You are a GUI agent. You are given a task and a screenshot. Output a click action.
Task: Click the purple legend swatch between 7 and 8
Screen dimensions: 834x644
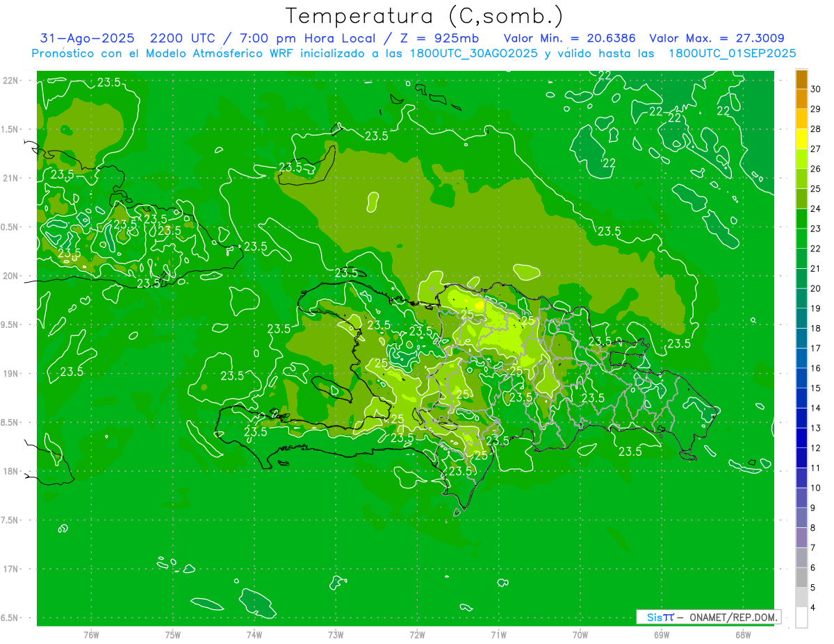801,537
